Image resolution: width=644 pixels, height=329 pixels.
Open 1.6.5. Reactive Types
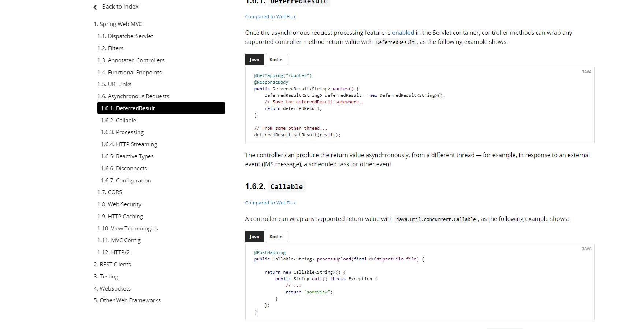pyautogui.click(x=127, y=156)
